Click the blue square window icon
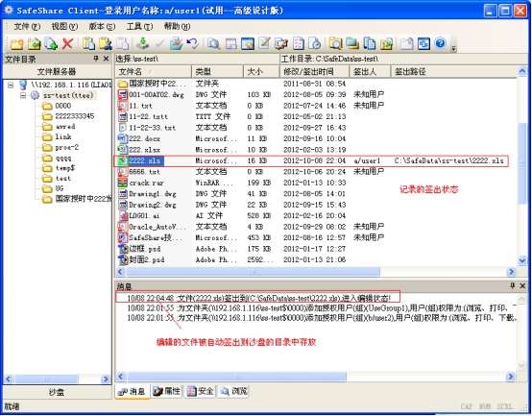The image size is (532, 416). tap(423, 44)
